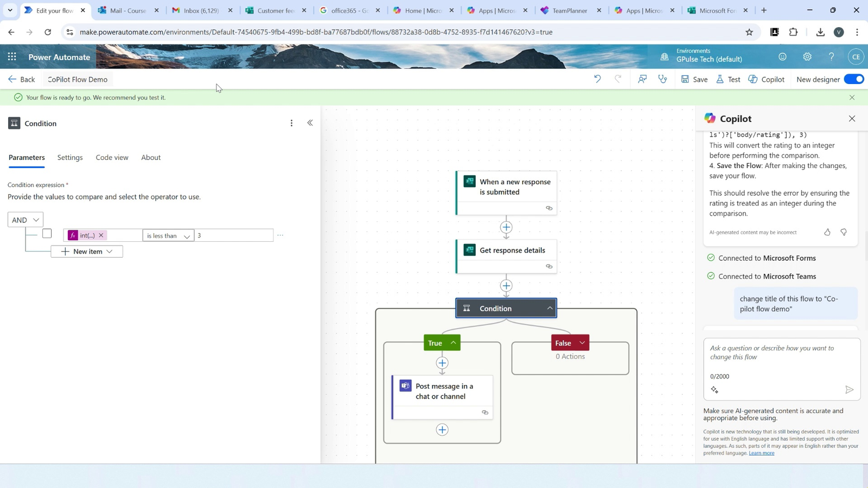Remove the int(...) expression token
The image size is (868, 488).
tap(101, 235)
